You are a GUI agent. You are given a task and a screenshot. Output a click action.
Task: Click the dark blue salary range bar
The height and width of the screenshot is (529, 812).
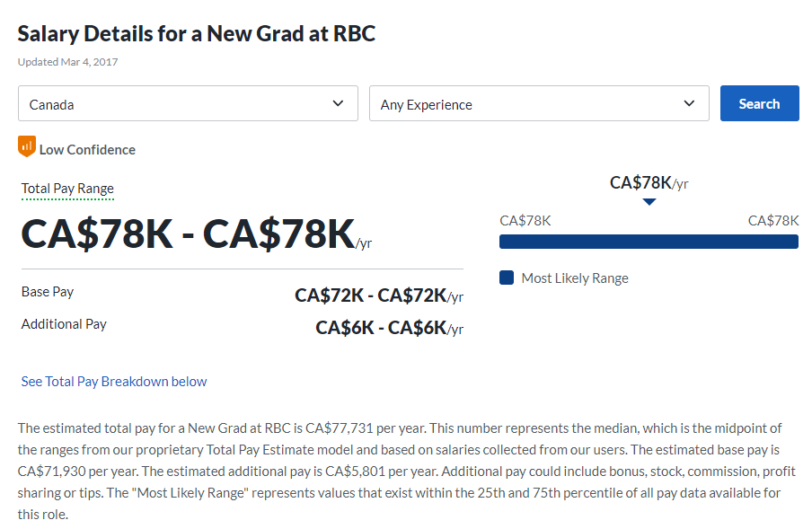649,242
